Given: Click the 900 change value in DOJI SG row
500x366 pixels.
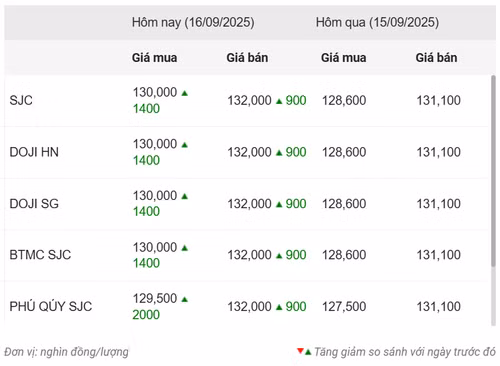Looking at the screenshot, I should coord(296,204).
